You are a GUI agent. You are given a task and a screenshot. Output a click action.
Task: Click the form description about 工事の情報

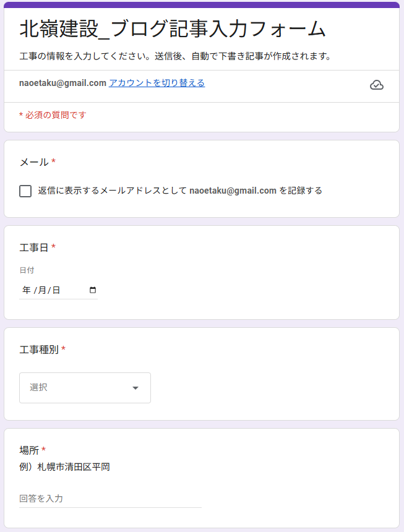point(175,56)
